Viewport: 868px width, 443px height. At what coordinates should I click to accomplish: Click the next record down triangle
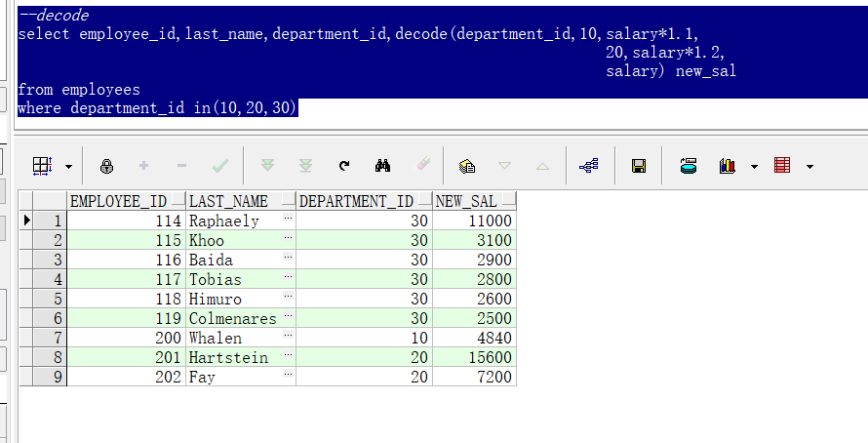tap(504, 165)
